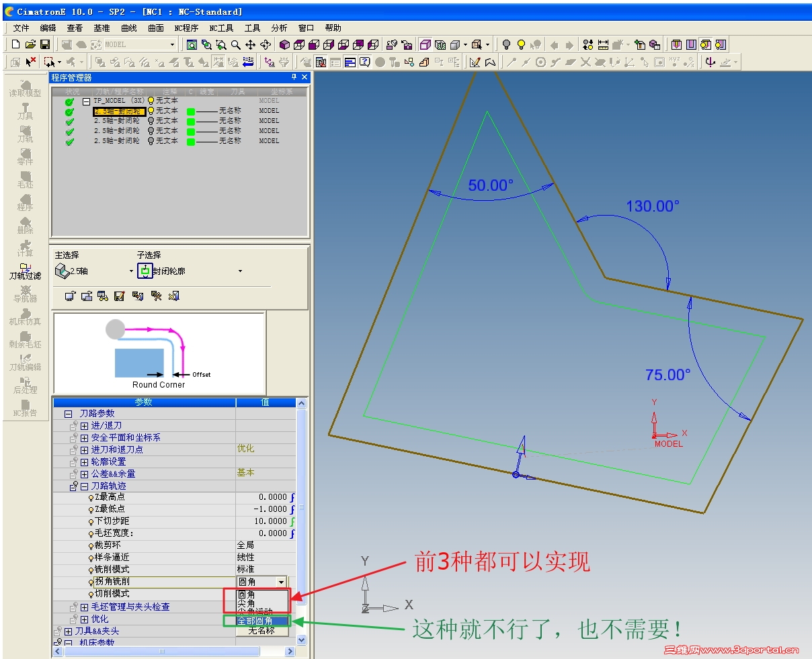Select the Rotate view tool
812x659 pixels.
[x=265, y=44]
